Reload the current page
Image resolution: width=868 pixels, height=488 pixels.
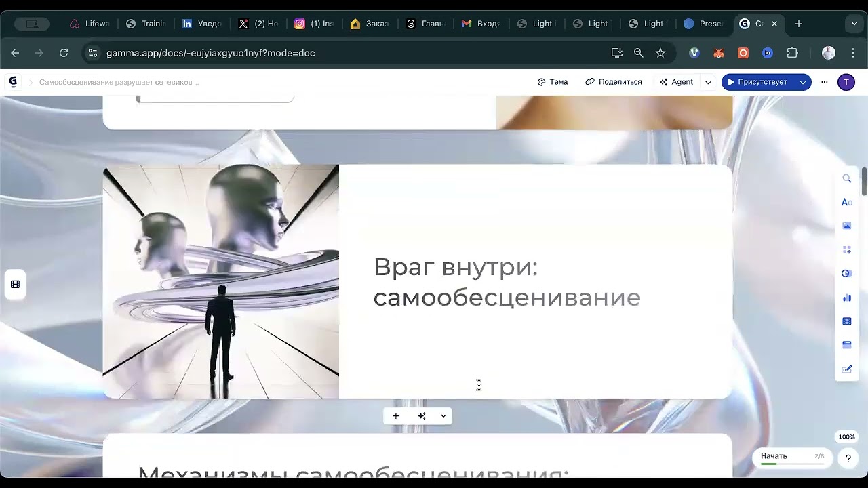coord(64,53)
